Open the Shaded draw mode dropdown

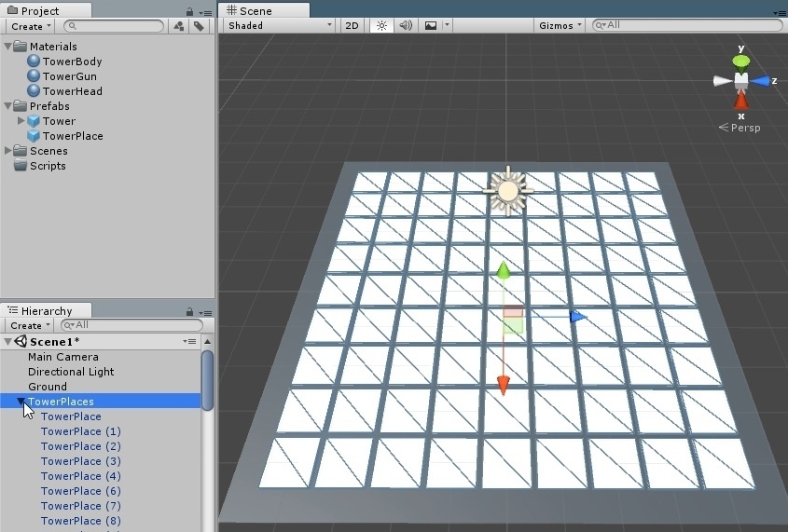280,25
